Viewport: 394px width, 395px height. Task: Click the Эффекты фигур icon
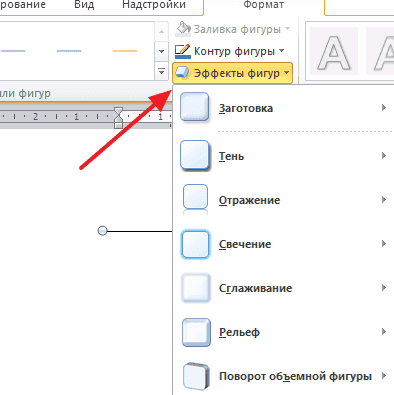(x=183, y=73)
